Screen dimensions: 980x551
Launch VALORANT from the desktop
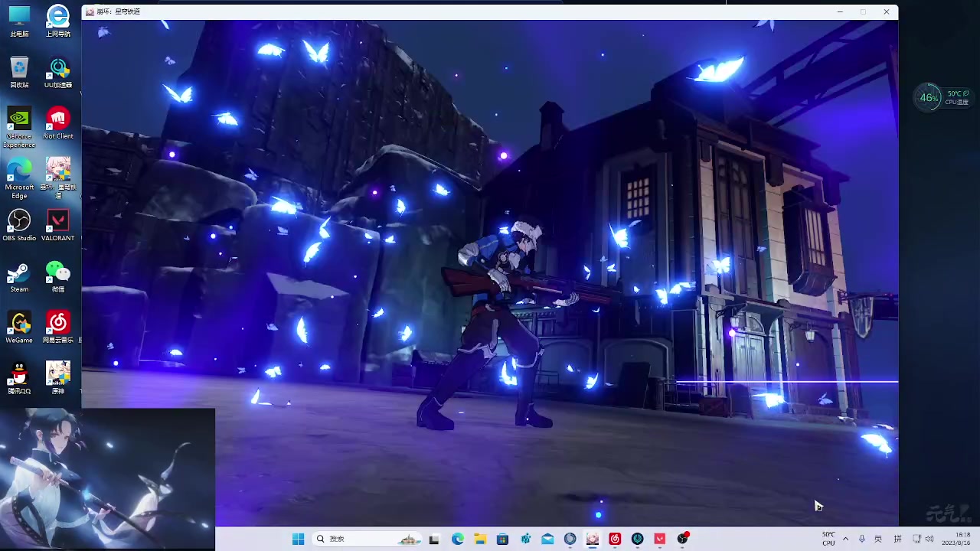click(x=58, y=225)
